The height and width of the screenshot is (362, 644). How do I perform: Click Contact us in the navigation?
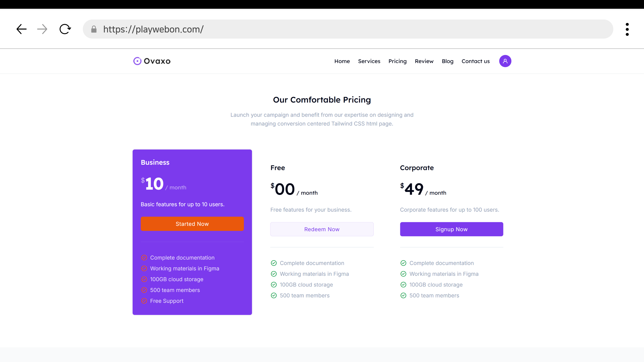coord(475,61)
